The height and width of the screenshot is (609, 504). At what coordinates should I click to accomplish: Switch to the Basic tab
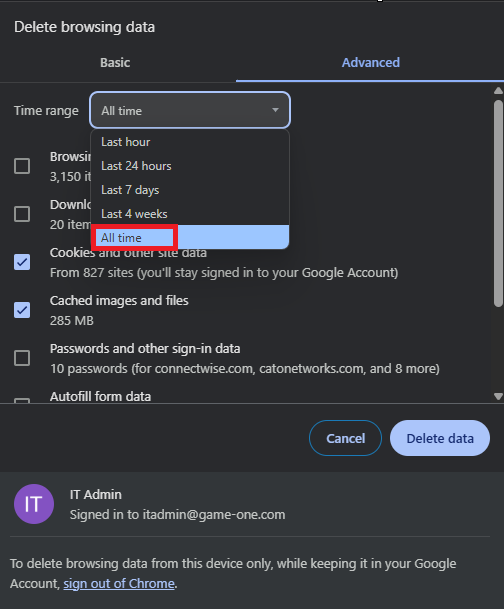coord(115,63)
